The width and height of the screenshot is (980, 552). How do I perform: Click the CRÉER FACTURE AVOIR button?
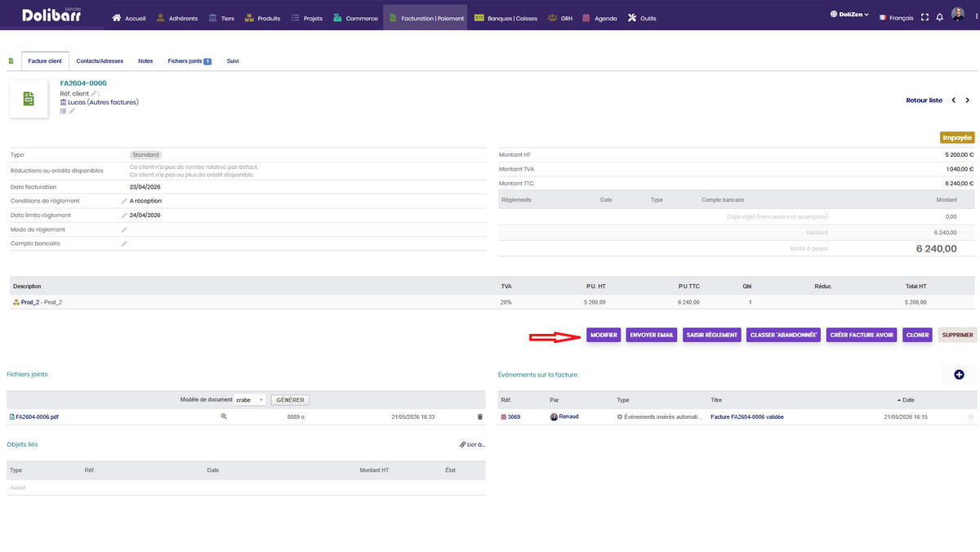pos(862,335)
